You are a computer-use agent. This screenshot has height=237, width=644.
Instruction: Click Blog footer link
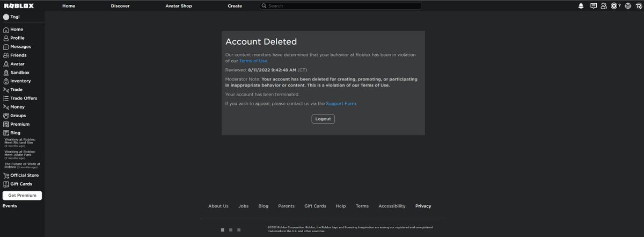pyautogui.click(x=263, y=206)
